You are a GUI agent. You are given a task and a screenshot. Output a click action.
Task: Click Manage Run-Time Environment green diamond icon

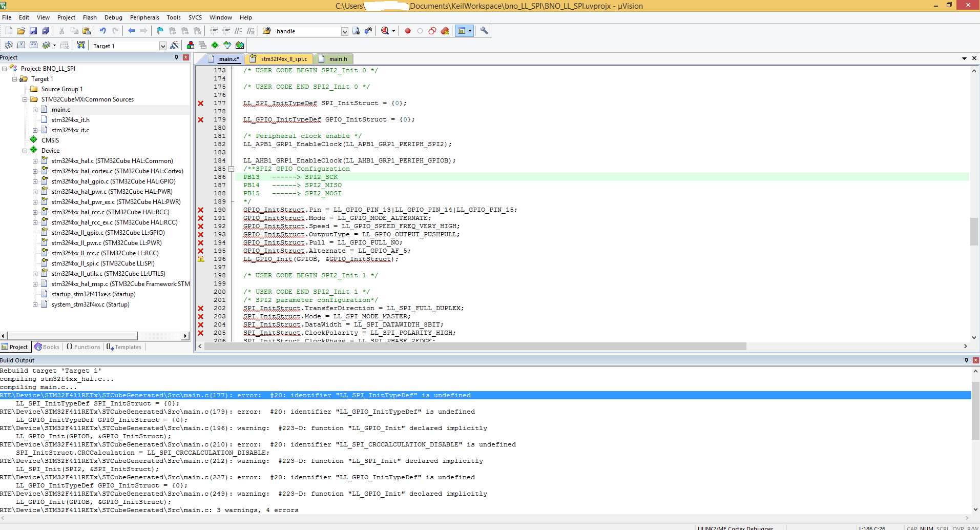215,46
